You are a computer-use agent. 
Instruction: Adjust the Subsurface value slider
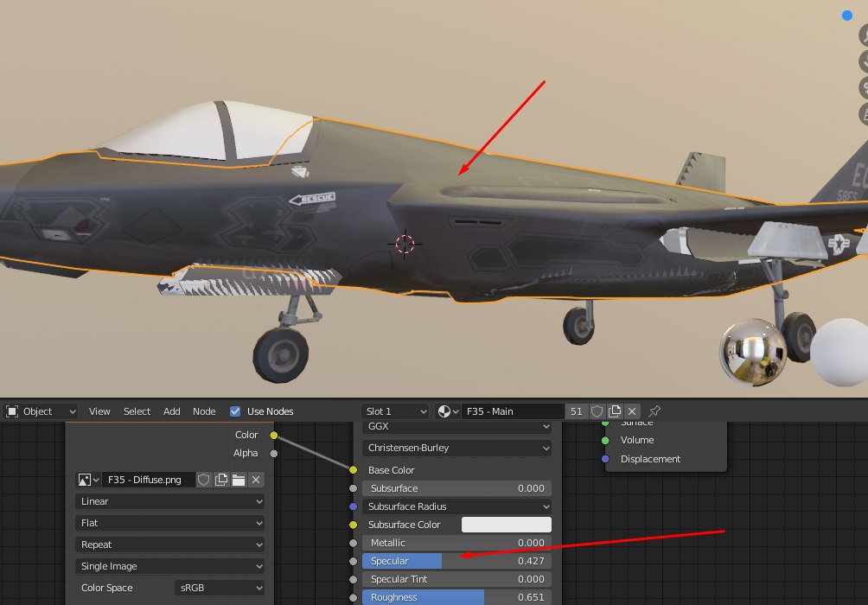click(457, 488)
